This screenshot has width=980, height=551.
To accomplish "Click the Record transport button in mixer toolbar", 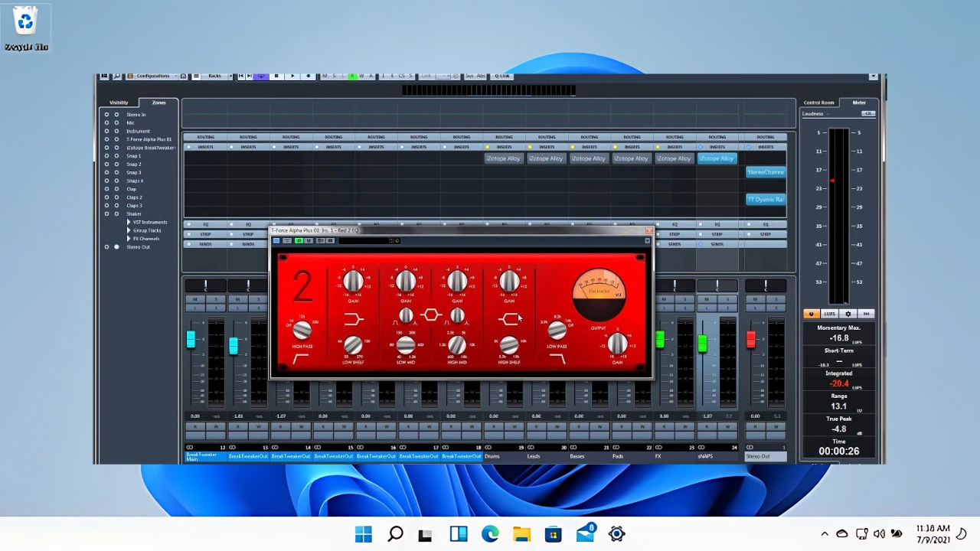I will point(309,76).
